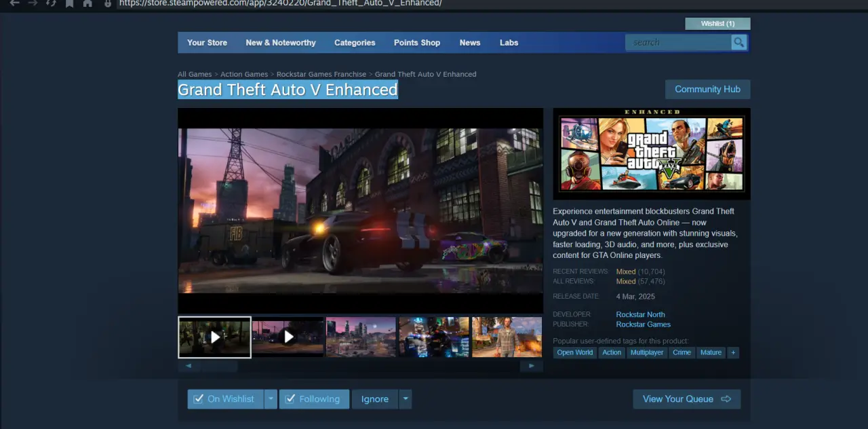This screenshot has height=429, width=868.
Task: Click the Mixed rating for recent reviews
Action: tap(626, 272)
